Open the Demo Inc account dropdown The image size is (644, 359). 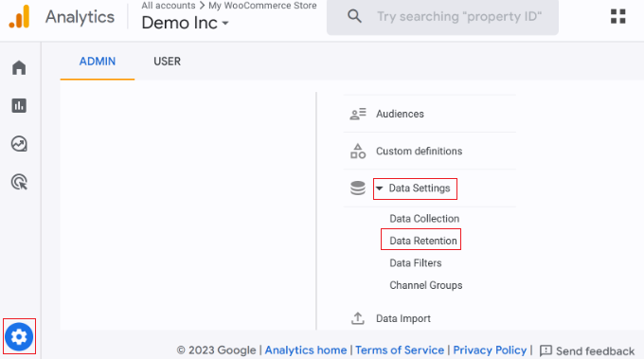pos(185,23)
